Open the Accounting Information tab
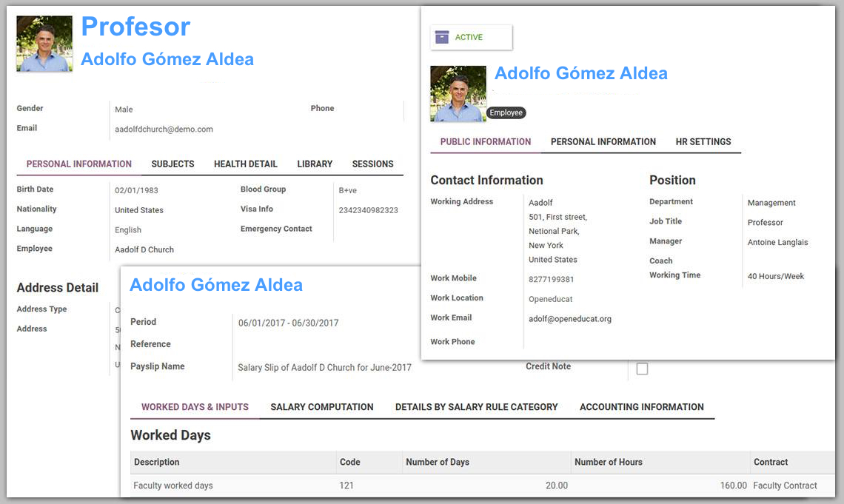 (x=641, y=407)
